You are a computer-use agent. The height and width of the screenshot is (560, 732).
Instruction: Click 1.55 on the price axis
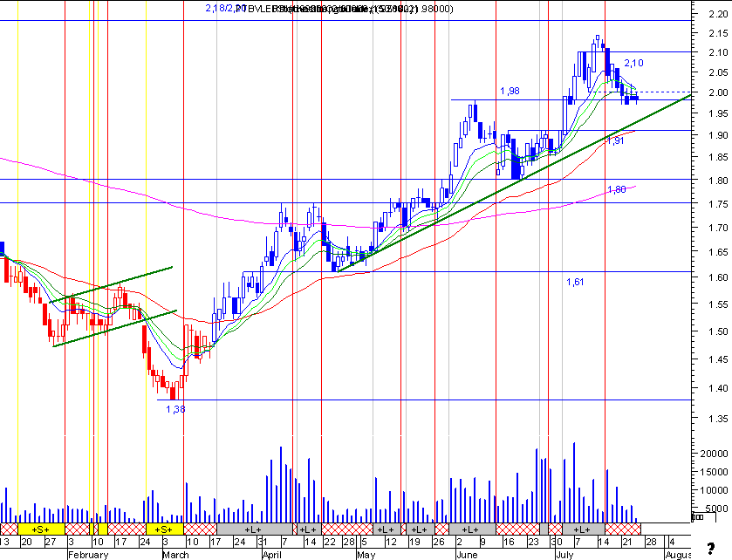(x=718, y=304)
